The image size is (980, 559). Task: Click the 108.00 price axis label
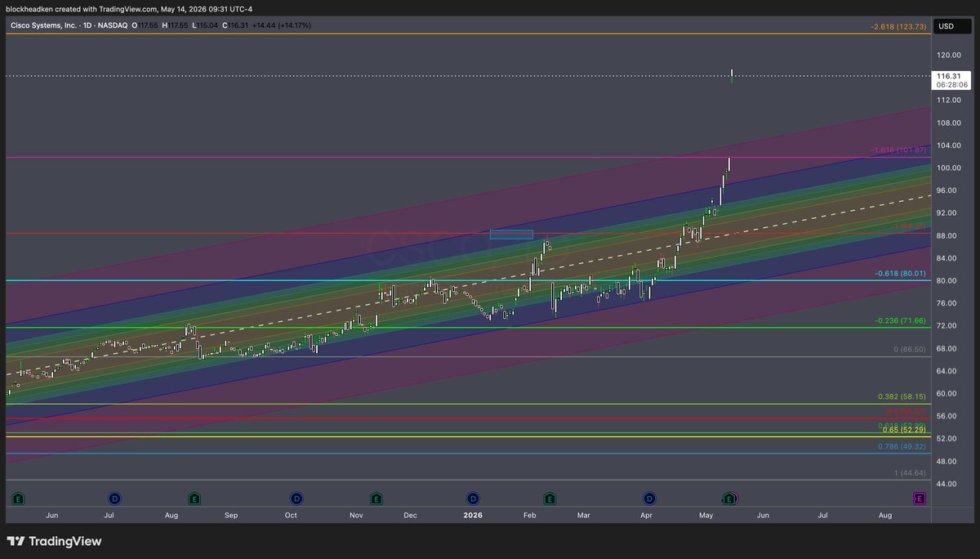[949, 123]
